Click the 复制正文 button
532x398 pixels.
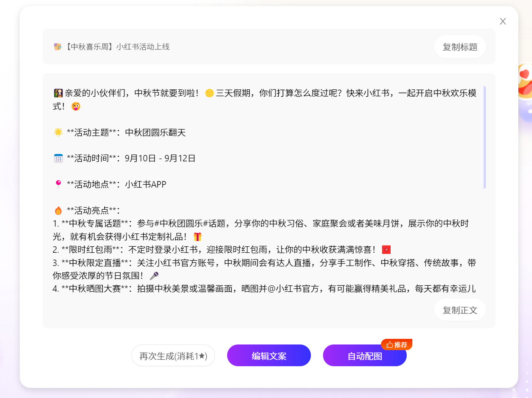pyautogui.click(x=460, y=310)
